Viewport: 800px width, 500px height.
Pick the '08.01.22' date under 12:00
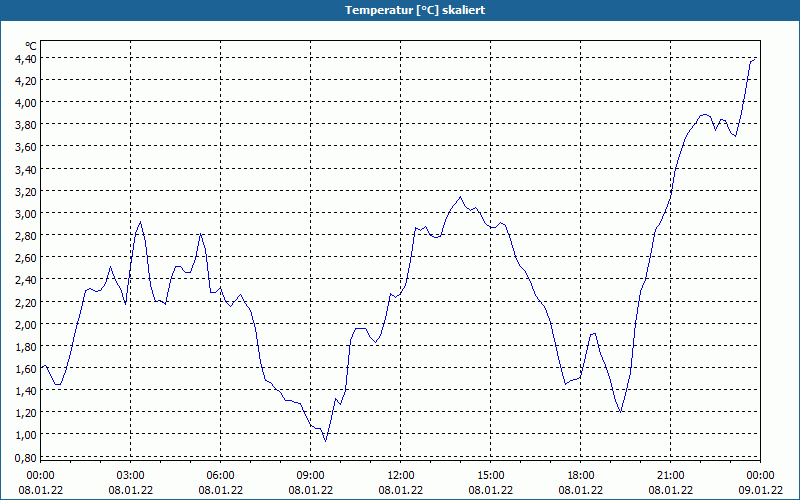point(401,490)
